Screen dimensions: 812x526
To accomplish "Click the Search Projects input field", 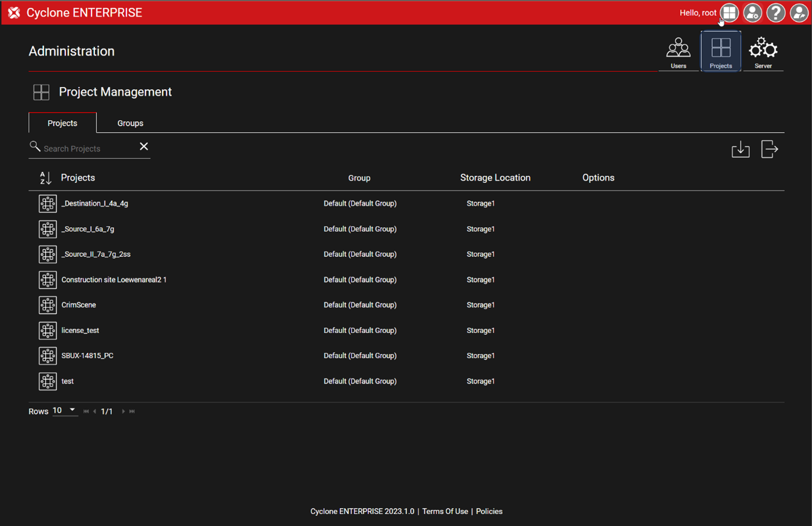I will click(86, 149).
